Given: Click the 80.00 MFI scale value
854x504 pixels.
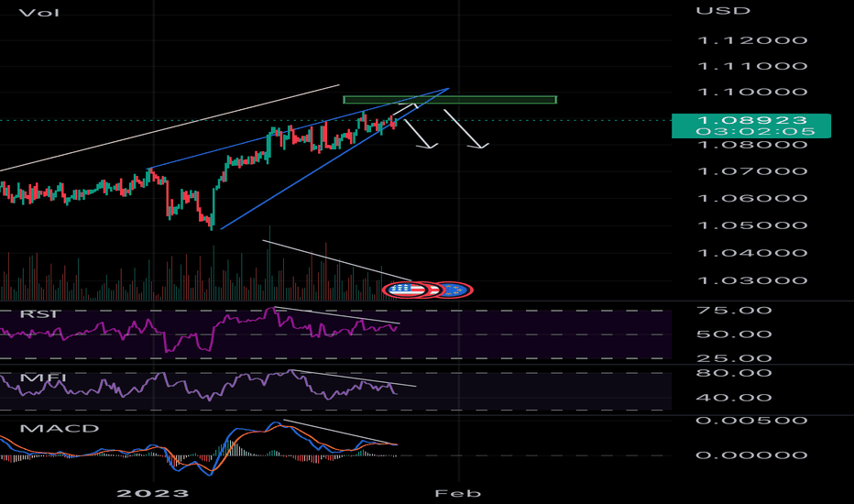Looking at the screenshot, I should (x=734, y=373).
